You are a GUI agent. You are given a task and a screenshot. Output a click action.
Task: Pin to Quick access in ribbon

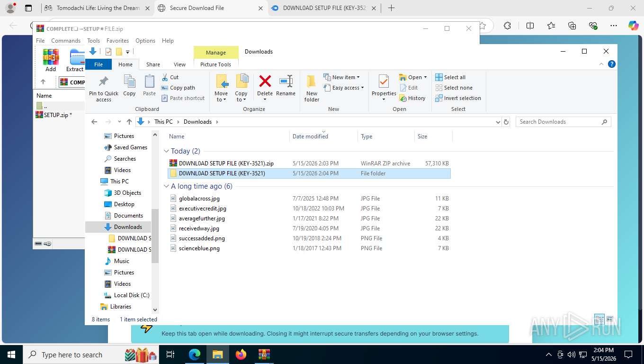103,88
